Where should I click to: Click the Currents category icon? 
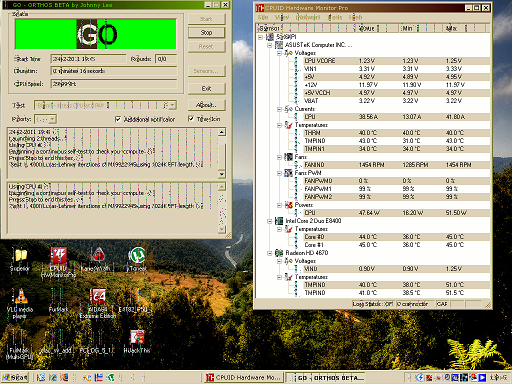pyautogui.click(x=289, y=109)
